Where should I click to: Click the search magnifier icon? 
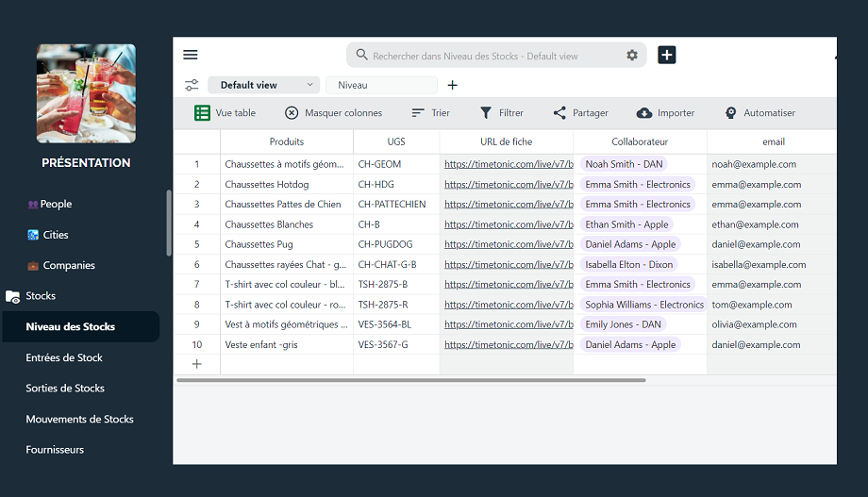point(361,55)
